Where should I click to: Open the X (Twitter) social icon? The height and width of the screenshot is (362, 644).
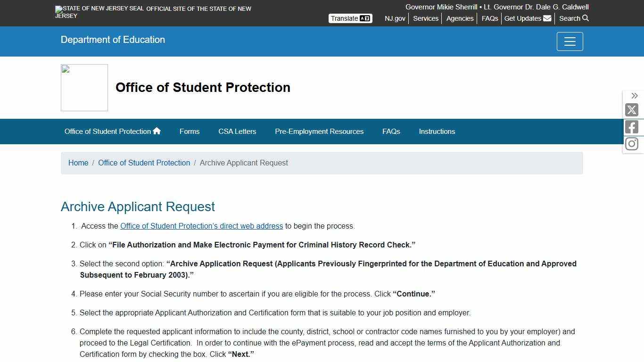(631, 110)
